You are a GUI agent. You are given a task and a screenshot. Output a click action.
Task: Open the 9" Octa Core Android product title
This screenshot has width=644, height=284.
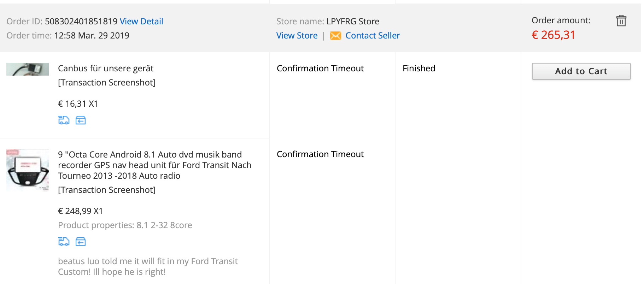(154, 165)
